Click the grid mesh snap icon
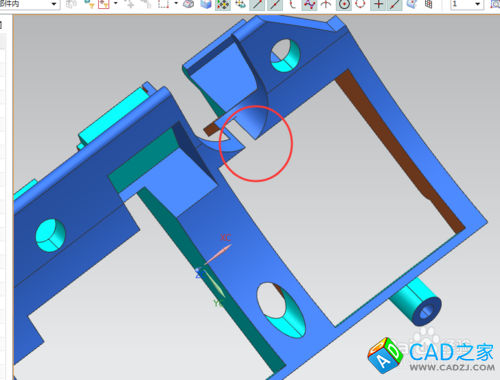The height and width of the screenshot is (380, 500). (x=429, y=4)
